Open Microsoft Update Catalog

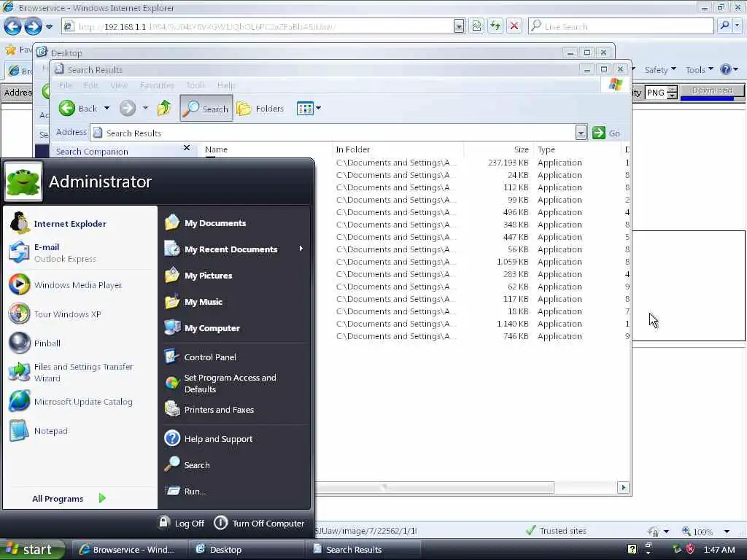pos(71,402)
